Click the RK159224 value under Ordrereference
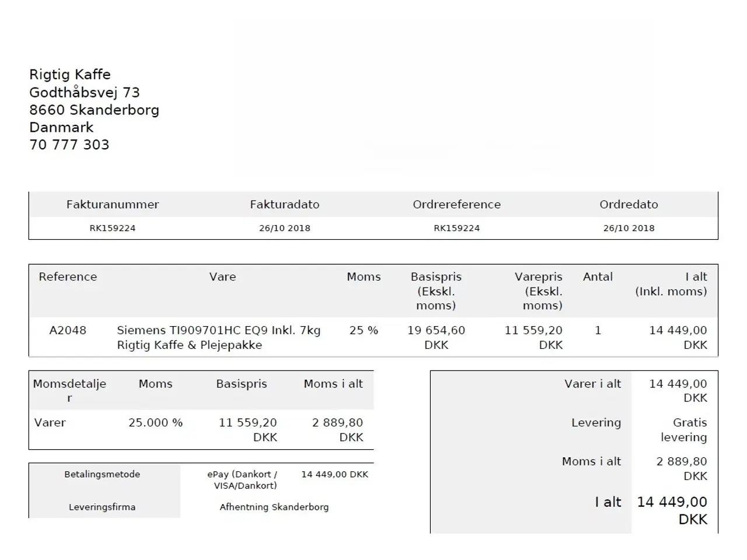Screen dimensions: 747x560 click(457, 228)
